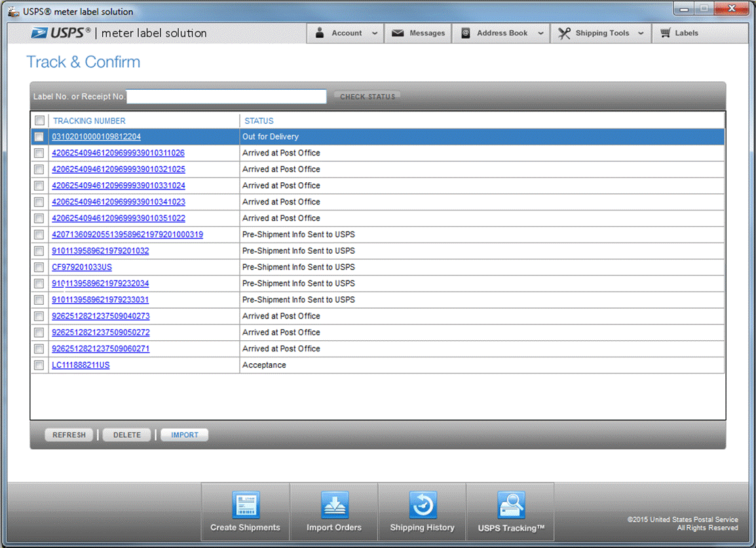Check the box for LC111888211US
This screenshot has width=756, height=548.
(39, 365)
